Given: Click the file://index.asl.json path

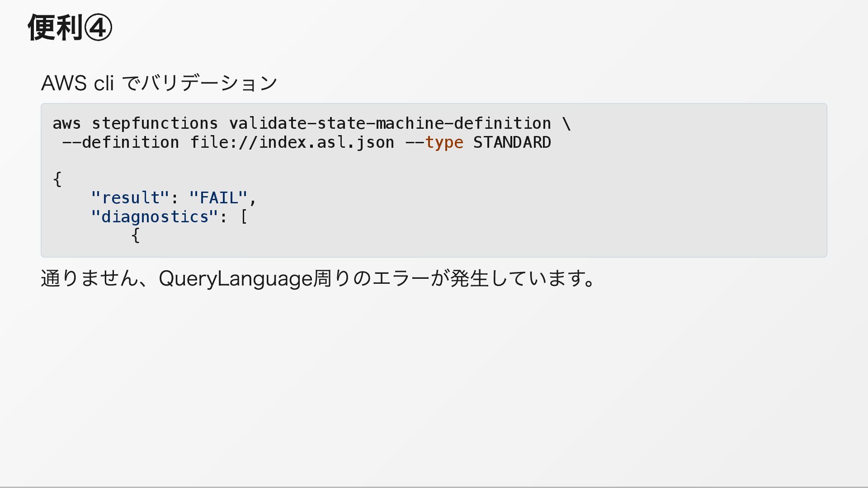Looking at the screenshot, I should tap(292, 143).
